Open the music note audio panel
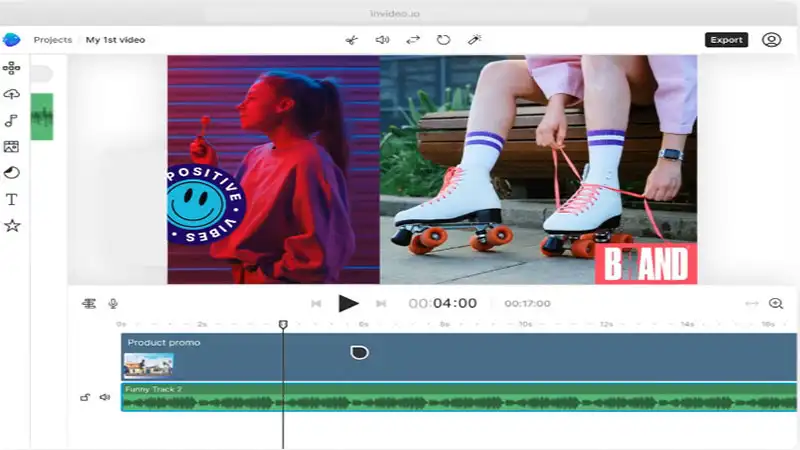 [12, 120]
